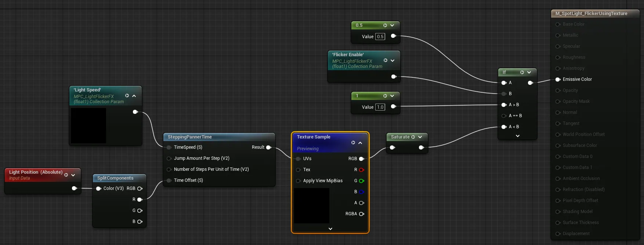Click the Light Speed node preview thumbnail
The height and width of the screenshot is (245, 644).
pyautogui.click(x=88, y=126)
